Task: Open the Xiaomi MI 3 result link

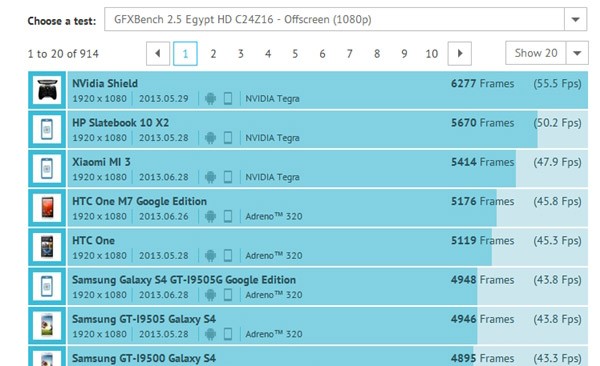Action: pos(101,162)
